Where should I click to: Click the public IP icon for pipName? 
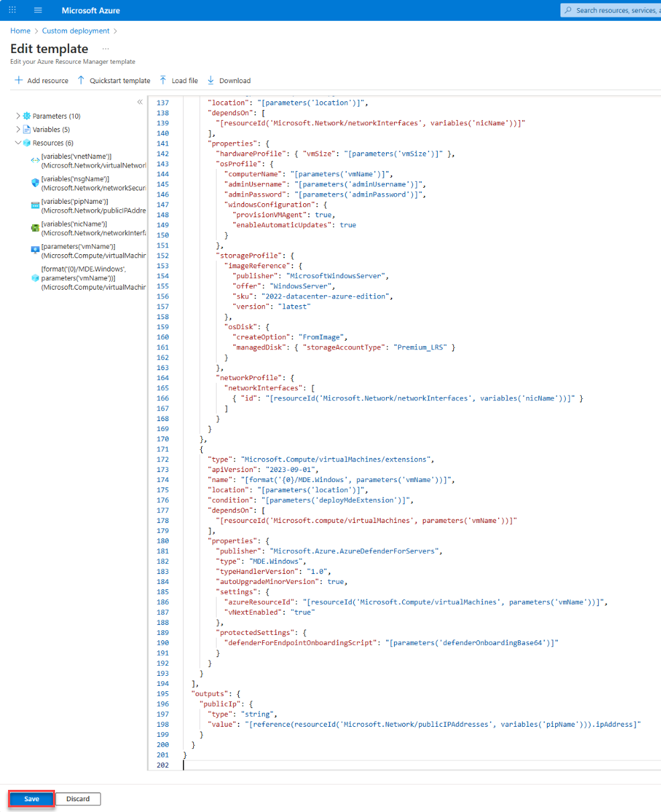[x=35, y=205]
